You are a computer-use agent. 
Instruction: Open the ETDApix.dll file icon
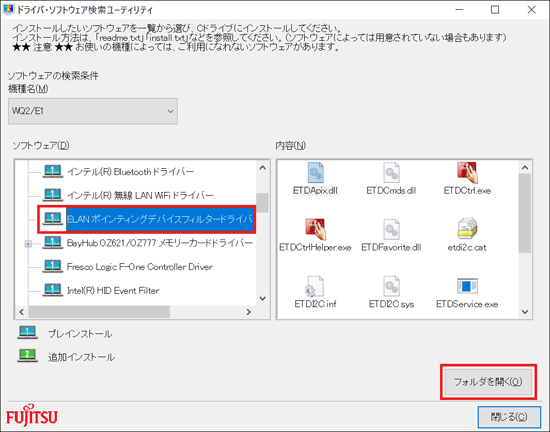tap(315, 172)
